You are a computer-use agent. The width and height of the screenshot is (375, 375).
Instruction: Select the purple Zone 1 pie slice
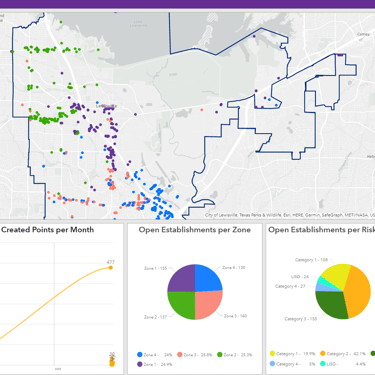(x=183, y=278)
